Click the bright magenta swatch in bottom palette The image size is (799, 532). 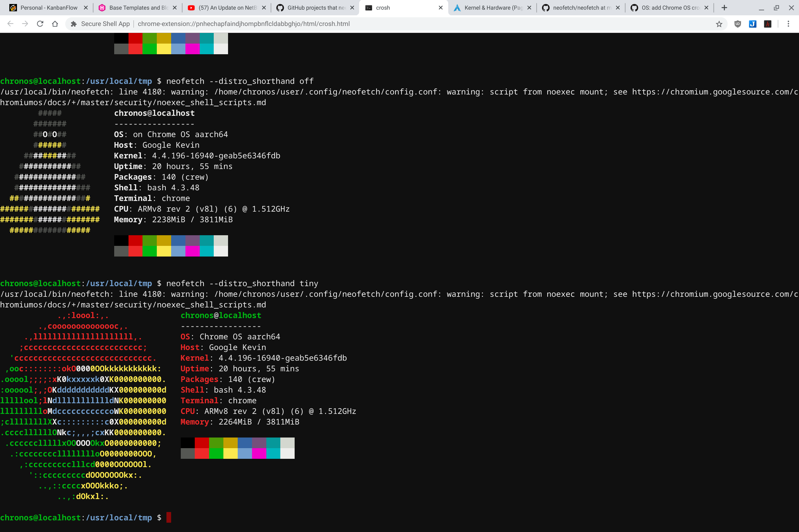259,453
